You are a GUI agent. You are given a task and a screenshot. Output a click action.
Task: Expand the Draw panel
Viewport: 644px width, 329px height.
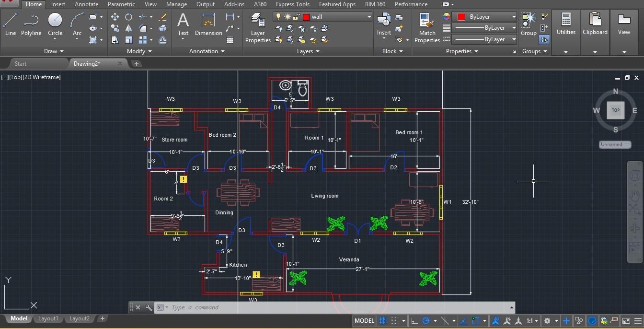point(53,51)
